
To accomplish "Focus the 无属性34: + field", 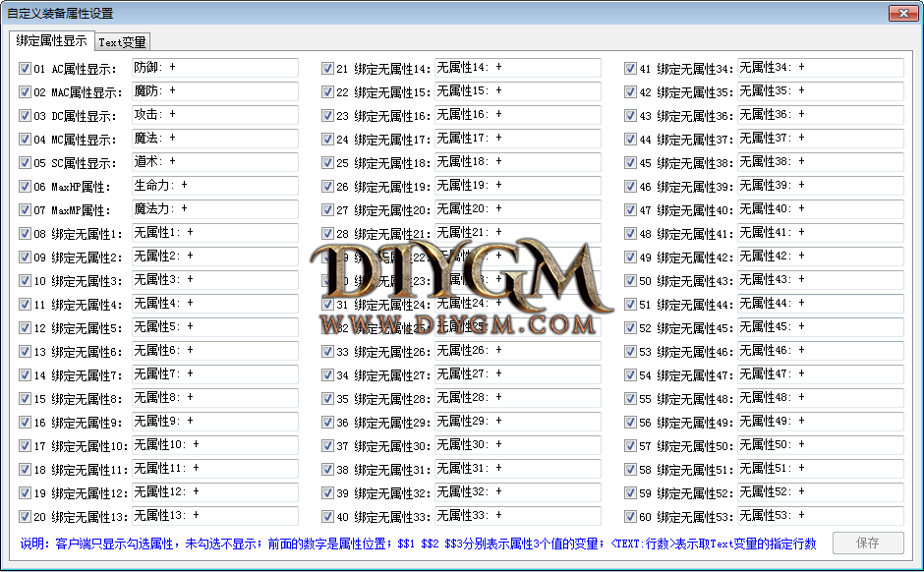I will click(821, 68).
